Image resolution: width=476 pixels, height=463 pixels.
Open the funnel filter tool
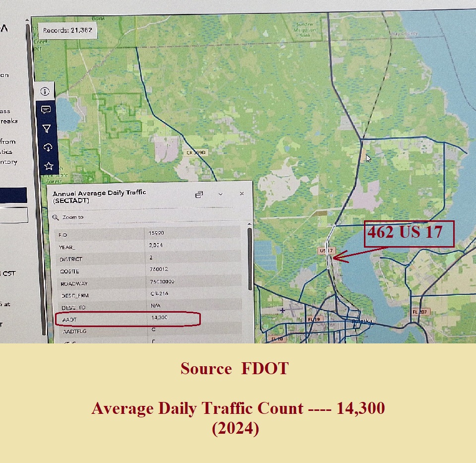tap(47, 129)
